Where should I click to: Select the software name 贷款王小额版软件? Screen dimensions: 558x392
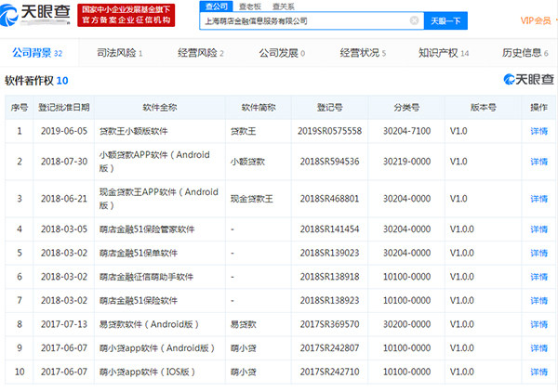(x=133, y=131)
